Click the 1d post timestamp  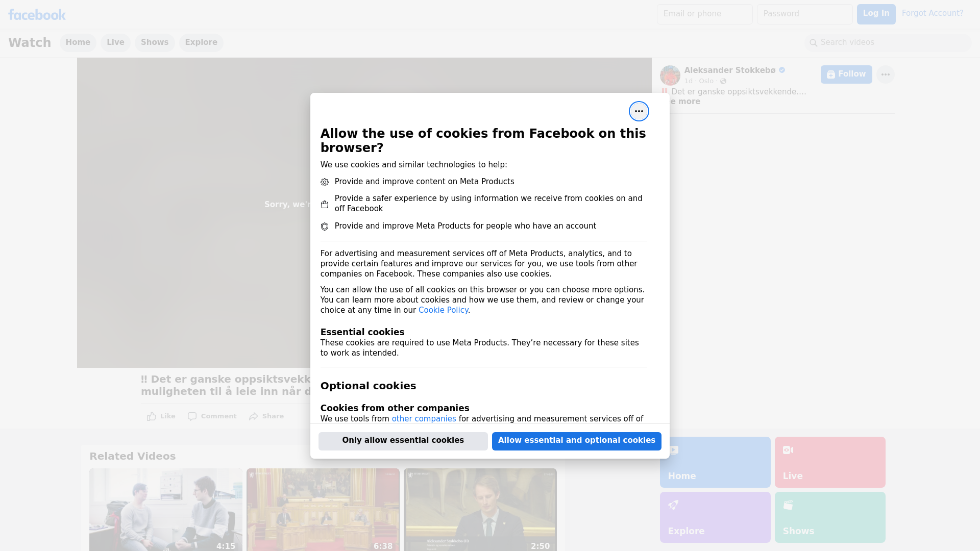[x=689, y=81]
